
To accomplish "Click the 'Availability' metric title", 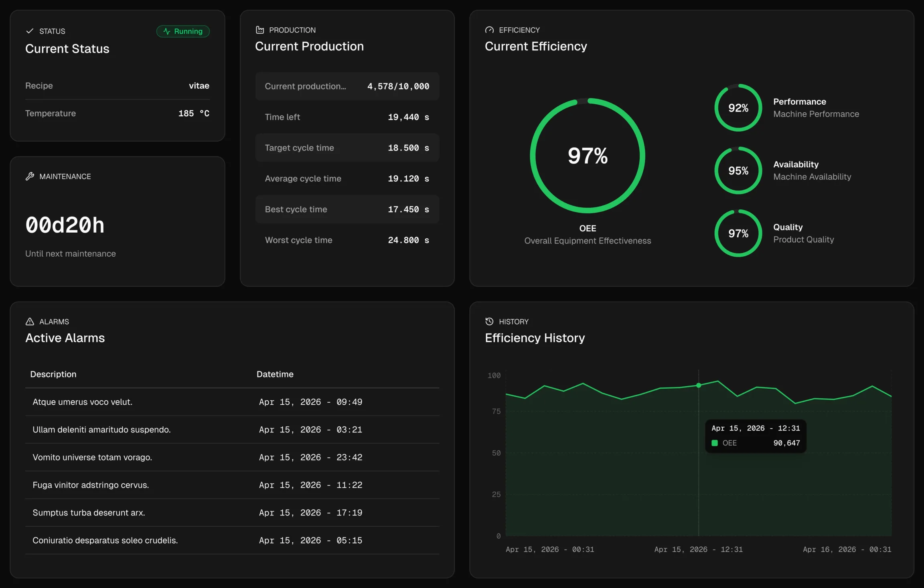I will 796,164.
